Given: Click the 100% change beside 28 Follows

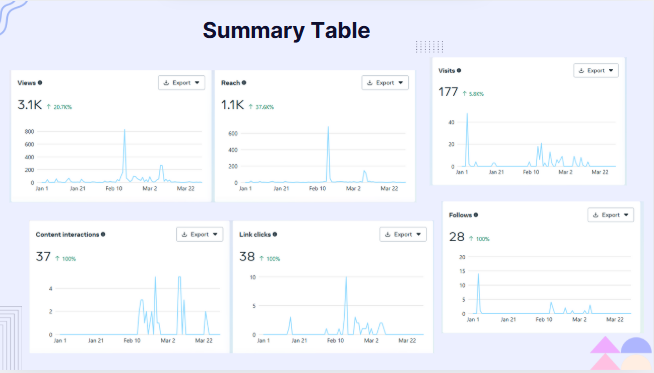Looking at the screenshot, I should click(479, 239).
